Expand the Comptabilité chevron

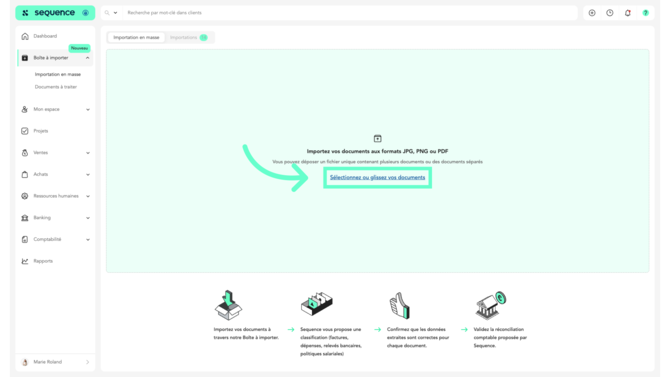click(88, 239)
